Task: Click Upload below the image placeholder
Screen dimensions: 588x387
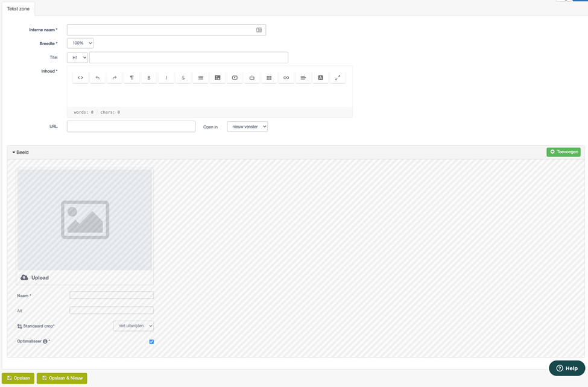Action: coord(34,277)
